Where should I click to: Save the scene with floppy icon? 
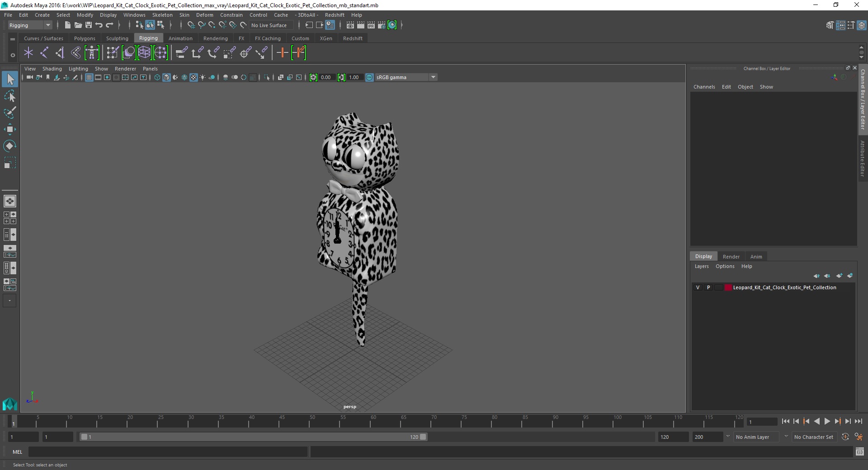pos(89,25)
